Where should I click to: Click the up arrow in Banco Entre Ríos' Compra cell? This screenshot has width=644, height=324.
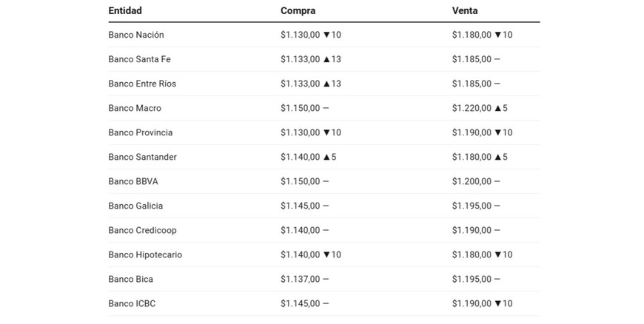click(326, 84)
